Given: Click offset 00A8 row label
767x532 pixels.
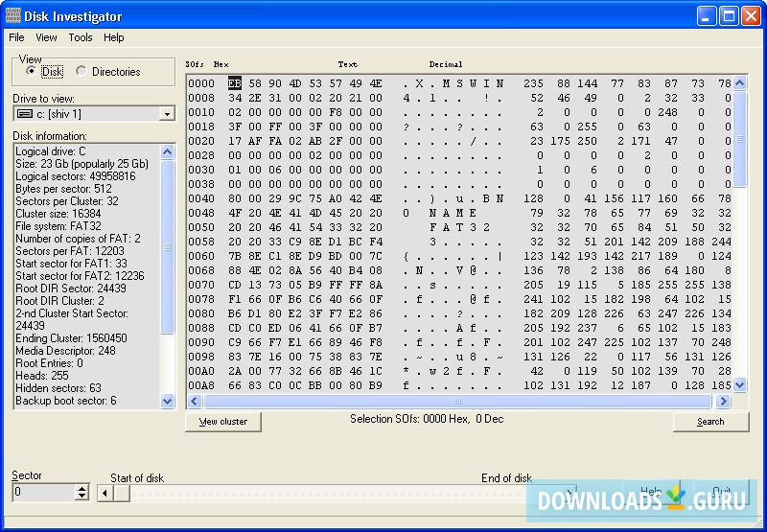Looking at the screenshot, I should 201,385.
